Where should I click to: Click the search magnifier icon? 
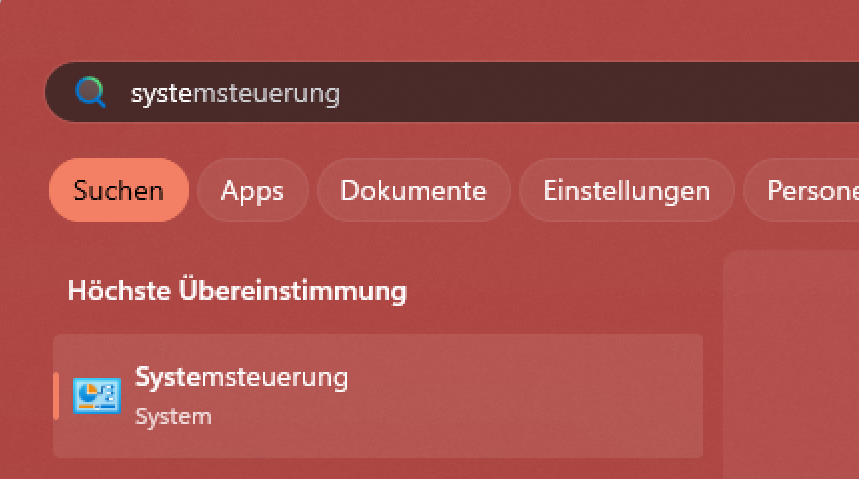coord(90,93)
